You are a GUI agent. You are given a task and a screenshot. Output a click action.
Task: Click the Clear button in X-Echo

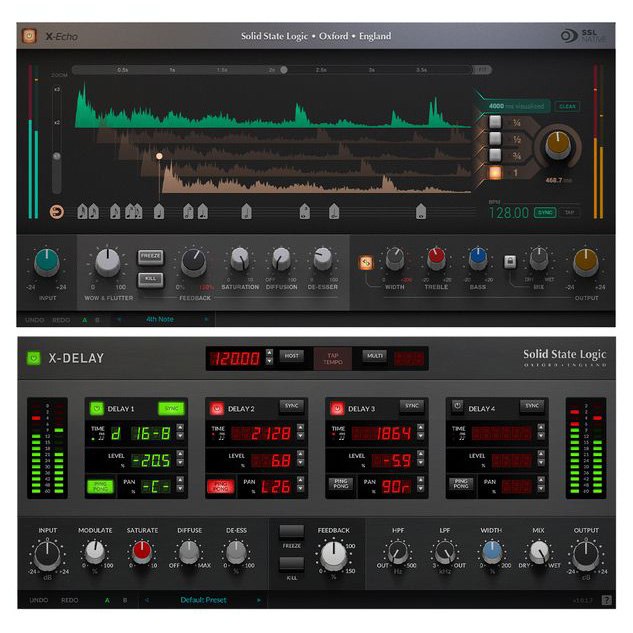567,106
